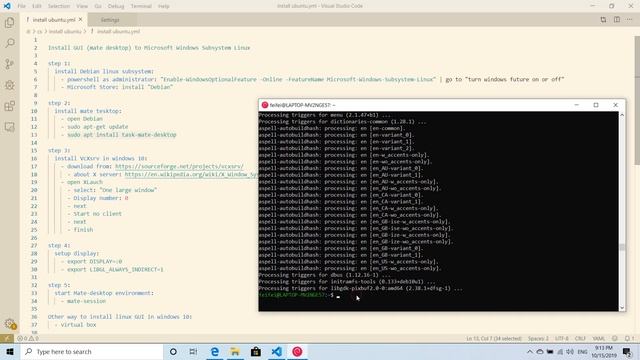Screen dimensions: 640x360
Task: Click the Open Changes editor action icon
Action: coord(603,20)
